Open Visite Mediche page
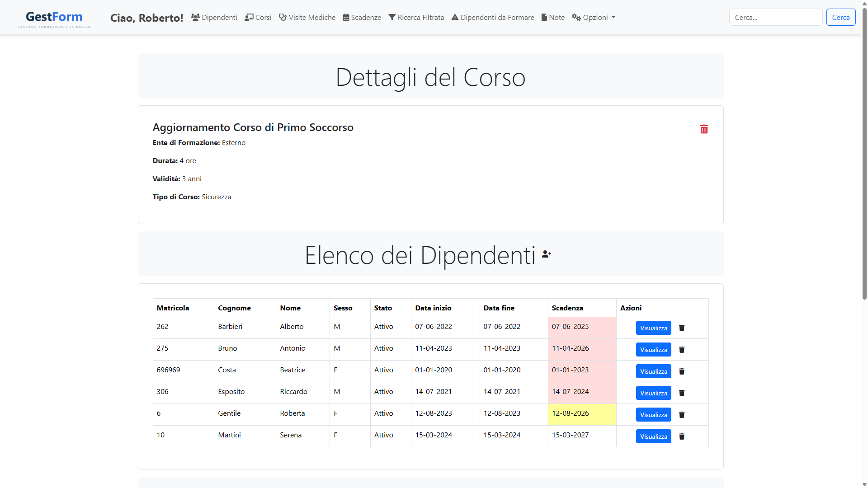The width and height of the screenshot is (868, 488). point(307,17)
